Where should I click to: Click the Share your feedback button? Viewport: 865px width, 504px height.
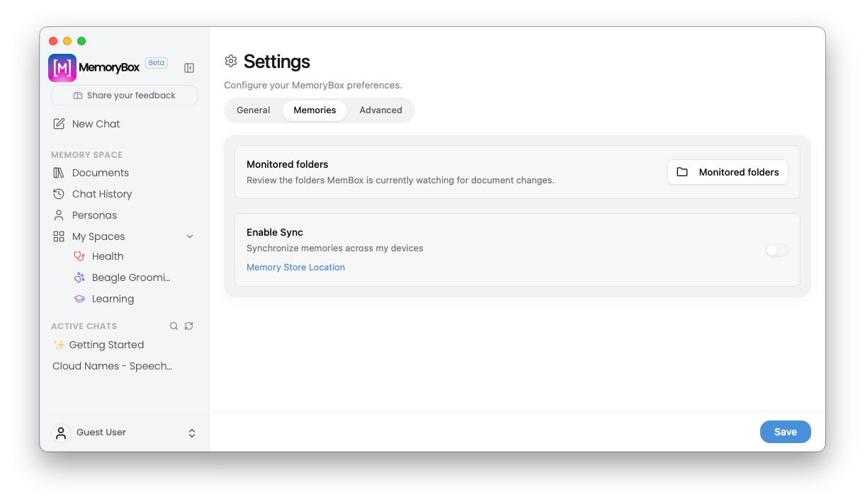pos(124,96)
